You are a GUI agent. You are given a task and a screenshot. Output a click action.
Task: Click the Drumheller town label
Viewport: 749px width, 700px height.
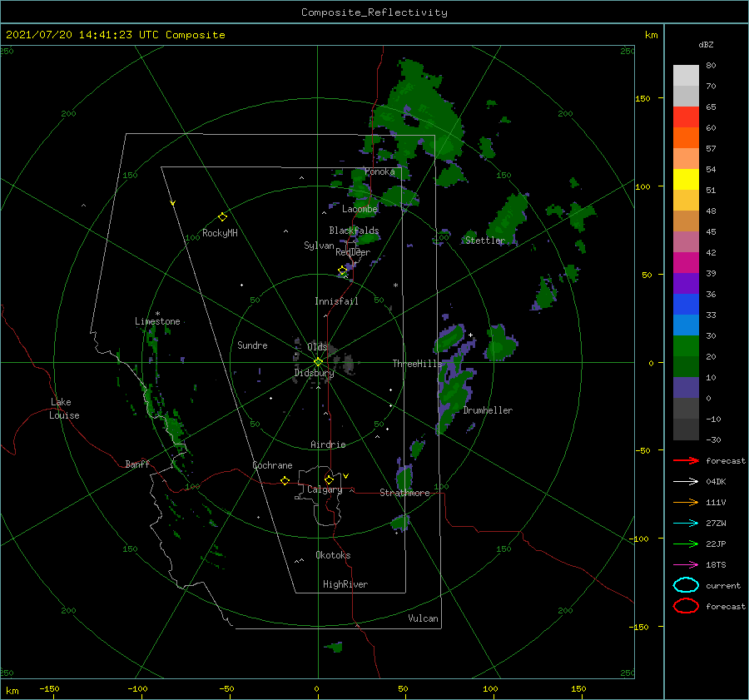coord(488,410)
